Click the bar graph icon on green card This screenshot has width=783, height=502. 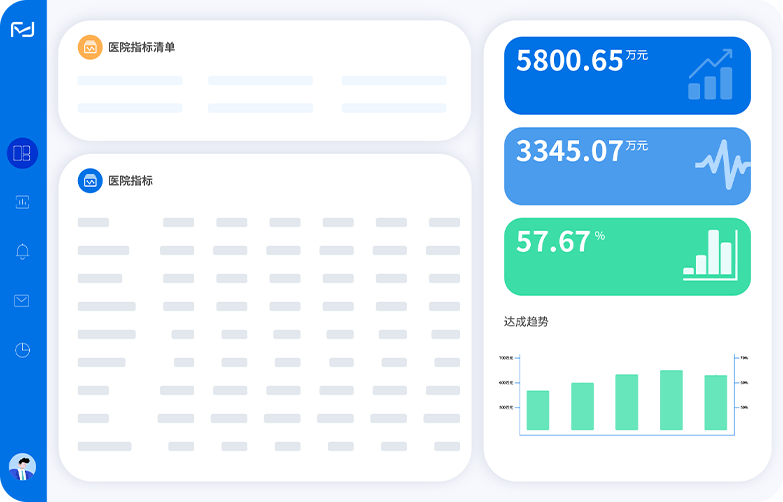710,254
